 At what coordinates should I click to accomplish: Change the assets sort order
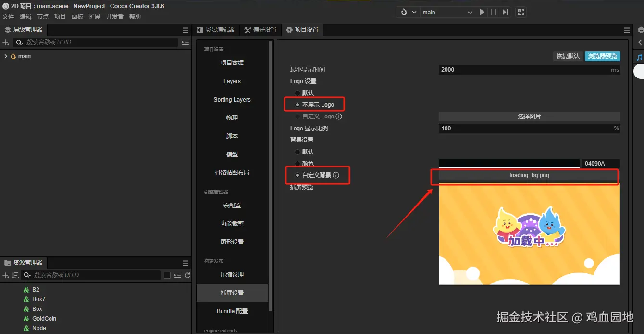tap(15, 275)
